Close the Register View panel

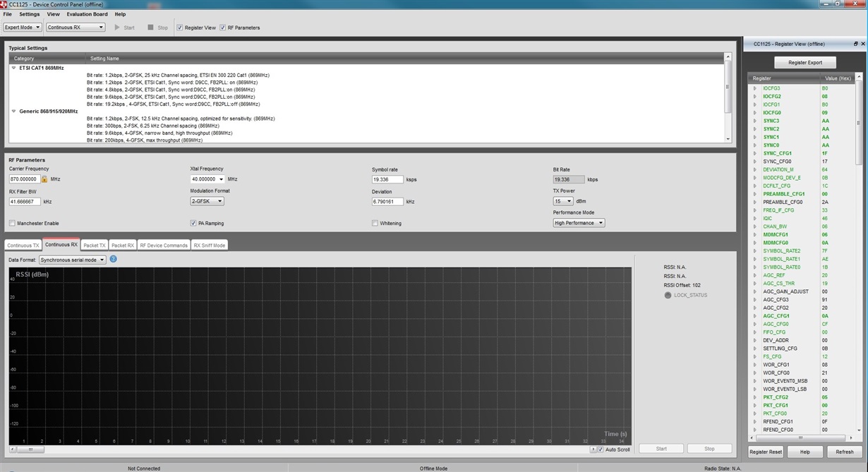[862, 44]
